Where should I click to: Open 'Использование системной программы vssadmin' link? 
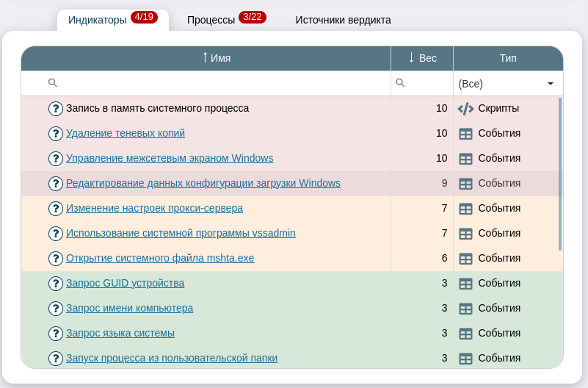coord(181,233)
